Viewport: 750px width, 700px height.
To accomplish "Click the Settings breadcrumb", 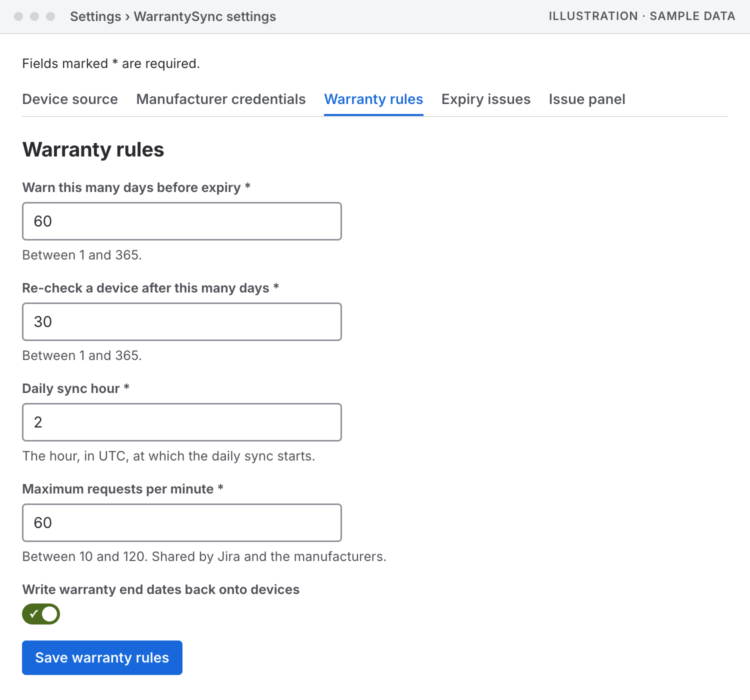I will (95, 16).
